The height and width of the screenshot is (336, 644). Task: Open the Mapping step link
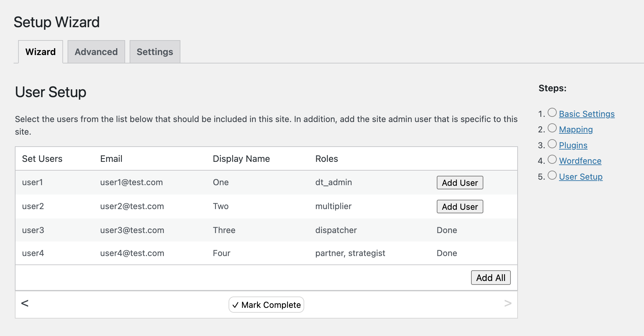pyautogui.click(x=576, y=129)
